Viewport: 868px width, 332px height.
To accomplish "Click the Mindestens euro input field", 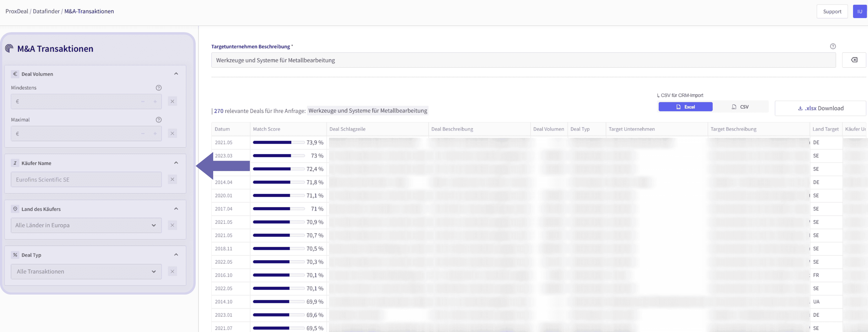I will tap(86, 101).
